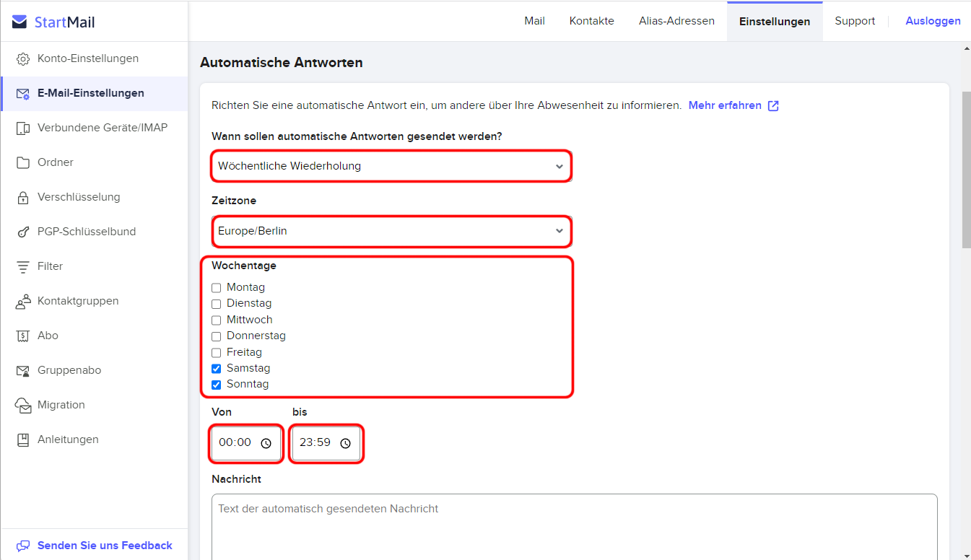Click the bis time field showing 23:59
The image size is (971, 560).
(326, 443)
